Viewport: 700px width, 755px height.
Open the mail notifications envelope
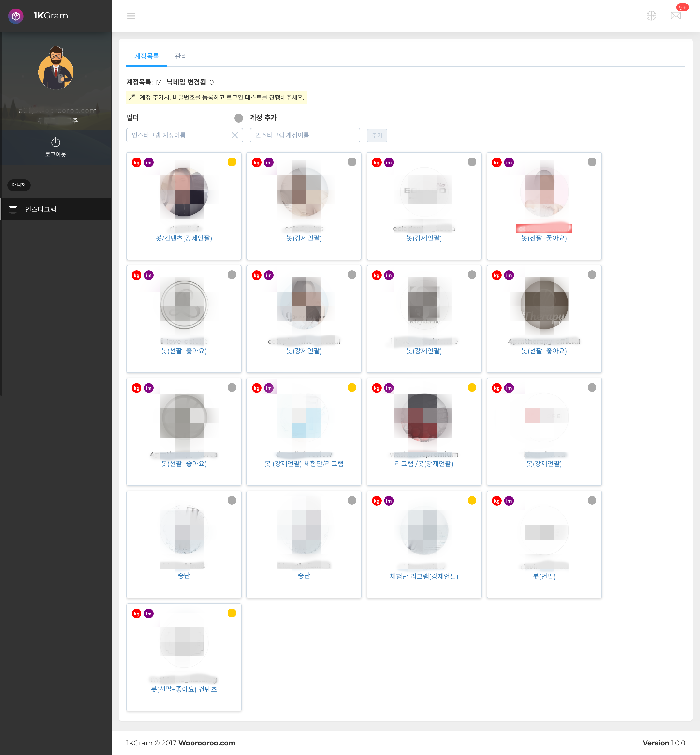pos(675,16)
